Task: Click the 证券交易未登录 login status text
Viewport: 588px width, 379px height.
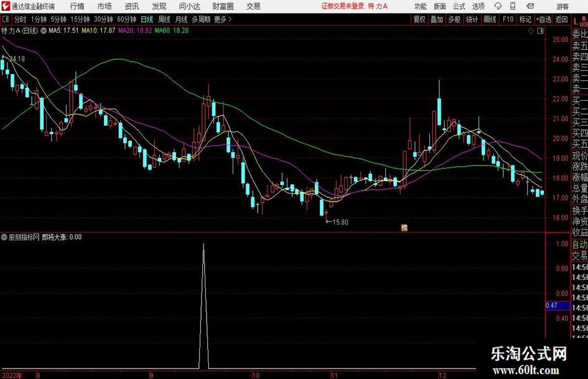Action: click(342, 6)
